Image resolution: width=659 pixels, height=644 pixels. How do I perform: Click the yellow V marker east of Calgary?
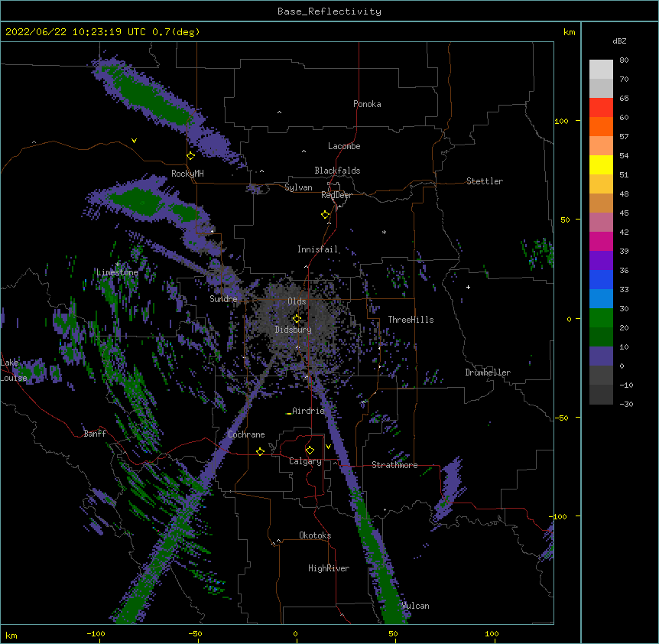[328, 447]
